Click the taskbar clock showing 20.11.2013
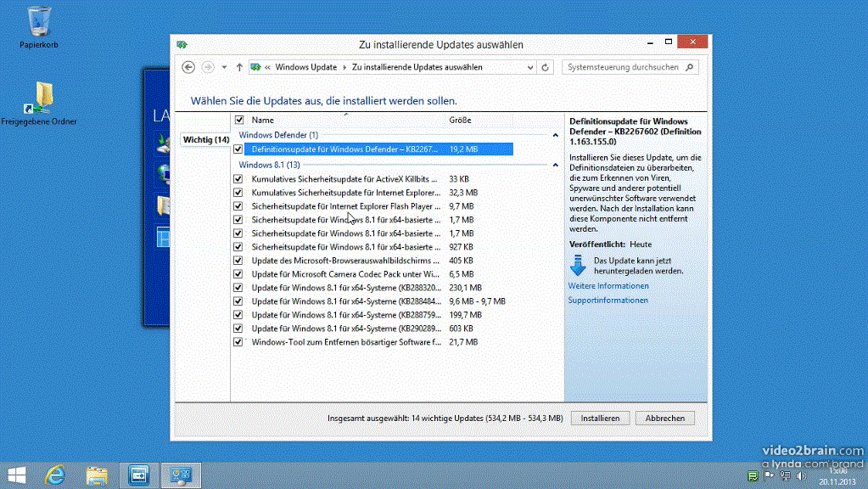 click(837, 476)
